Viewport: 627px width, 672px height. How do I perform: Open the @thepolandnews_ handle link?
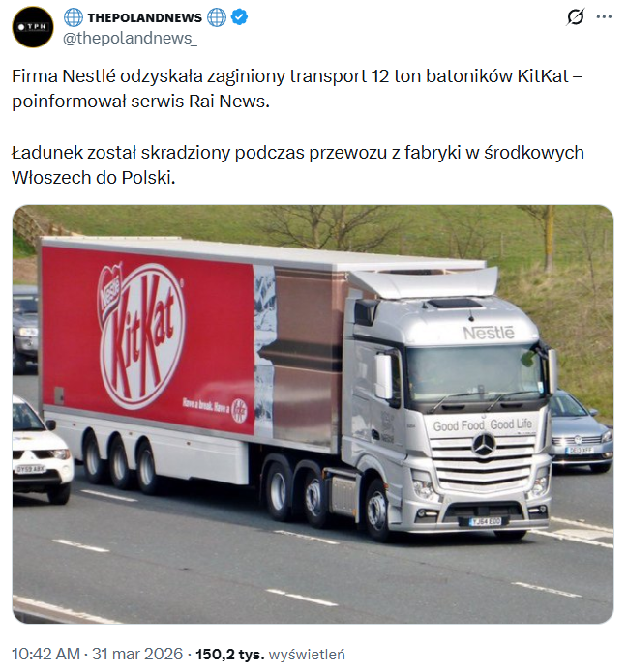(131, 38)
